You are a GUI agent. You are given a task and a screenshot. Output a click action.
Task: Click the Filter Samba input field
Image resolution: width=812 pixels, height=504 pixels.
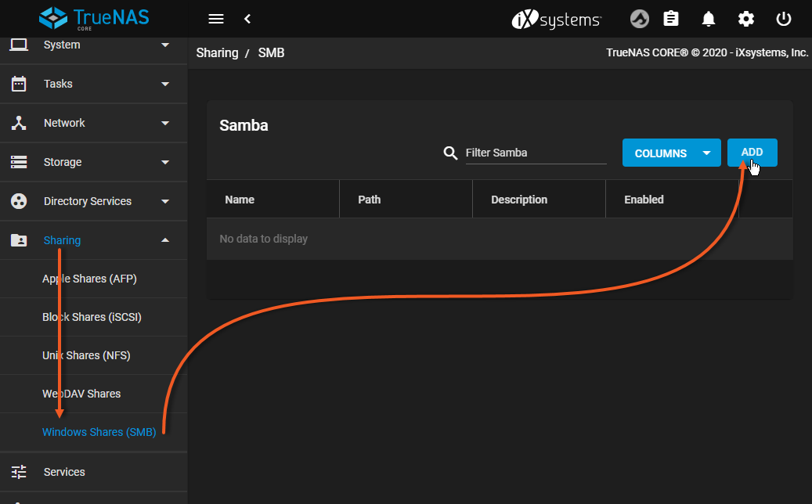coord(536,153)
